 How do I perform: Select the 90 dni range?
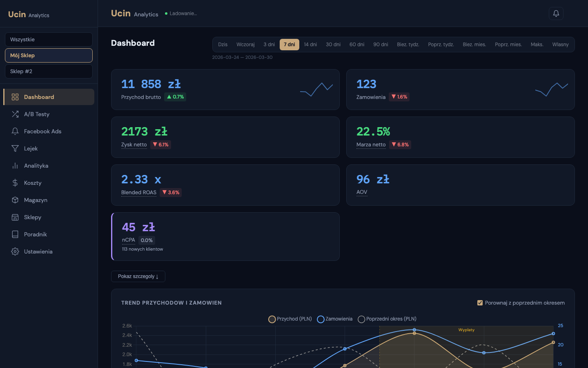point(381,45)
